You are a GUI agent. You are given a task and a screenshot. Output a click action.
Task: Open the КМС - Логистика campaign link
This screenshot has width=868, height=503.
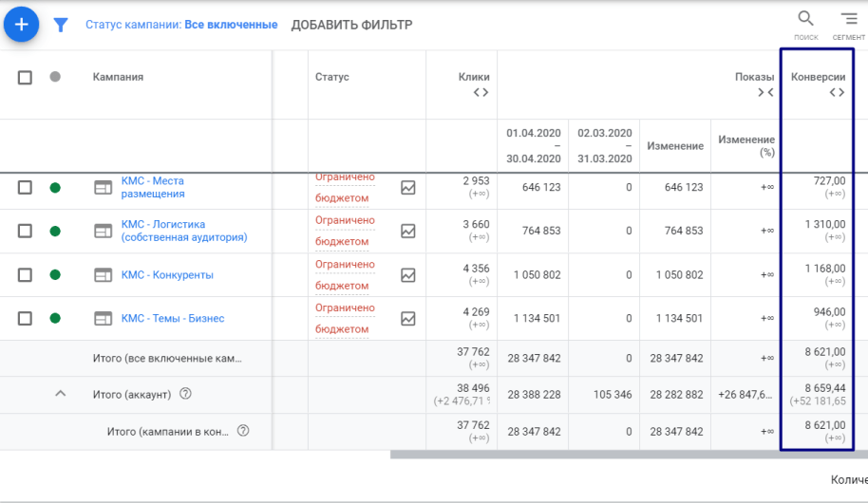183,231
